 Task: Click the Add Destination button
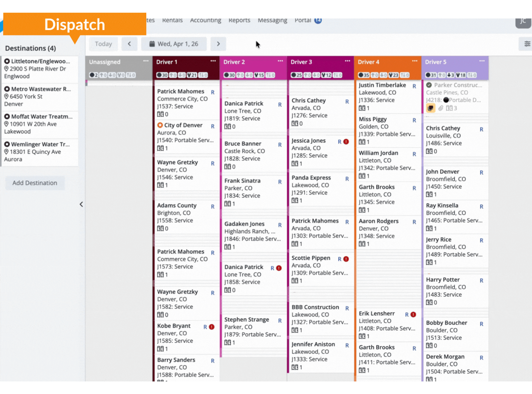tap(35, 183)
